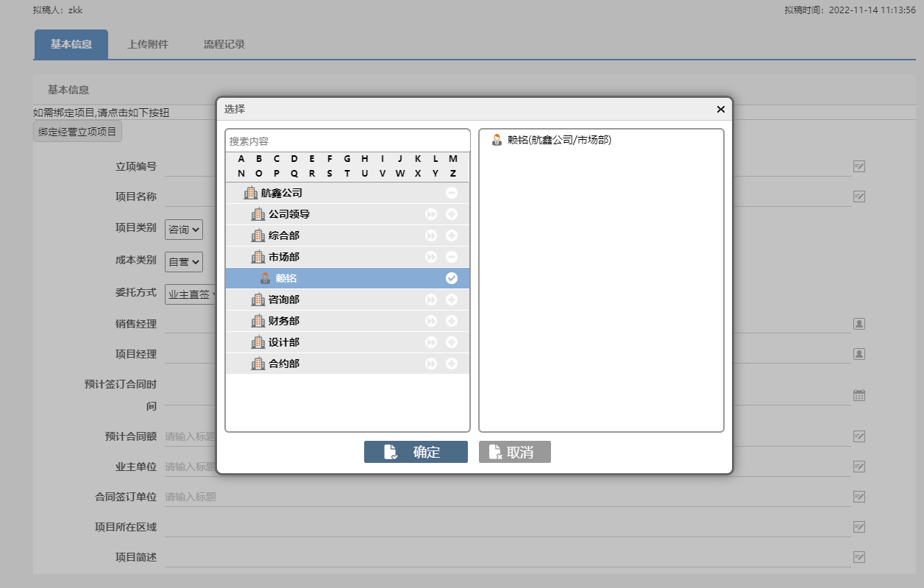Collapse the 航鑫公司 root node

click(452, 193)
